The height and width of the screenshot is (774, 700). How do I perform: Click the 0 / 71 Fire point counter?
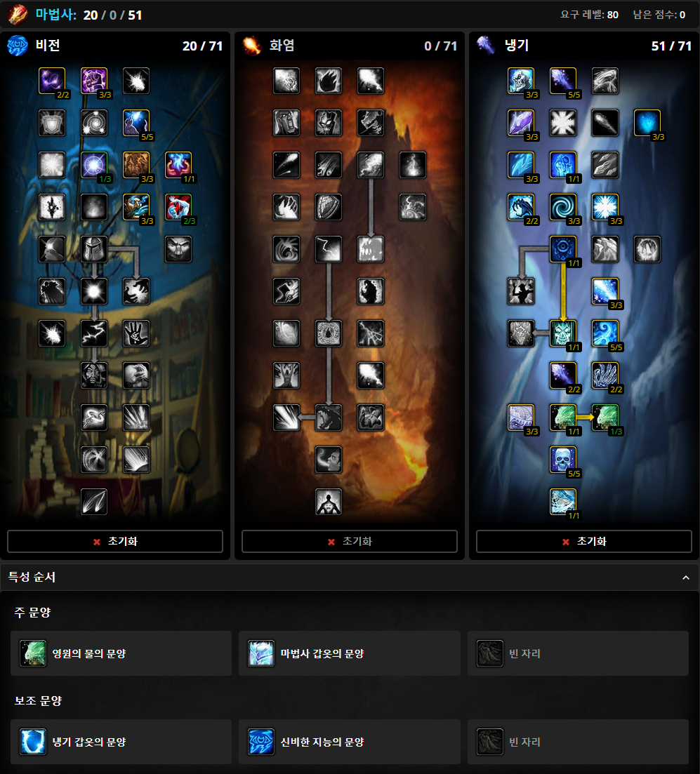pos(441,46)
